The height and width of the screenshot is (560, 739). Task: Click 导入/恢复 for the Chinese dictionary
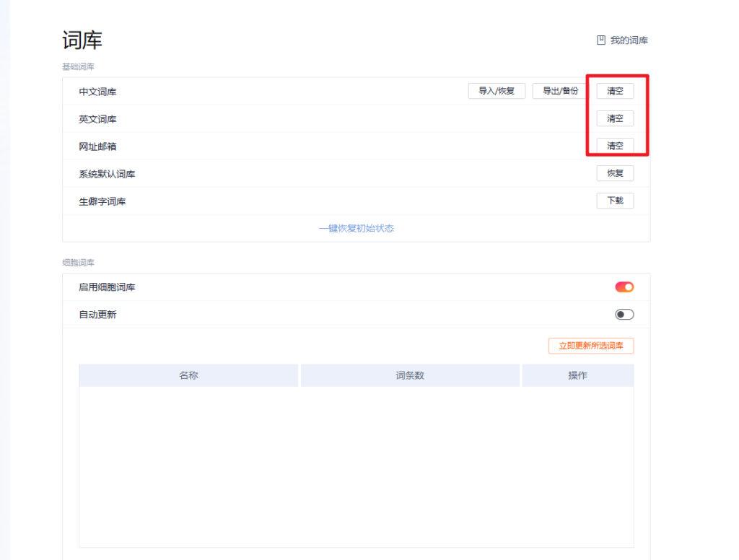[x=497, y=91]
